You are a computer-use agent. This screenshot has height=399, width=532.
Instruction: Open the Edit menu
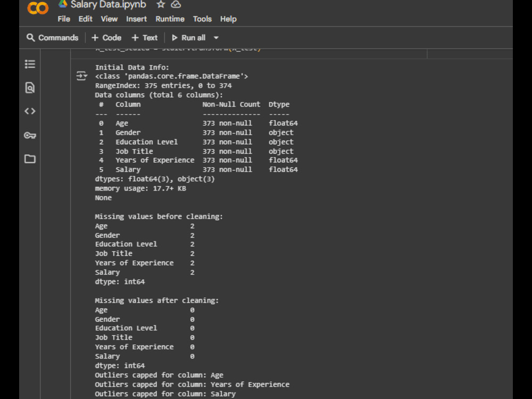point(85,19)
